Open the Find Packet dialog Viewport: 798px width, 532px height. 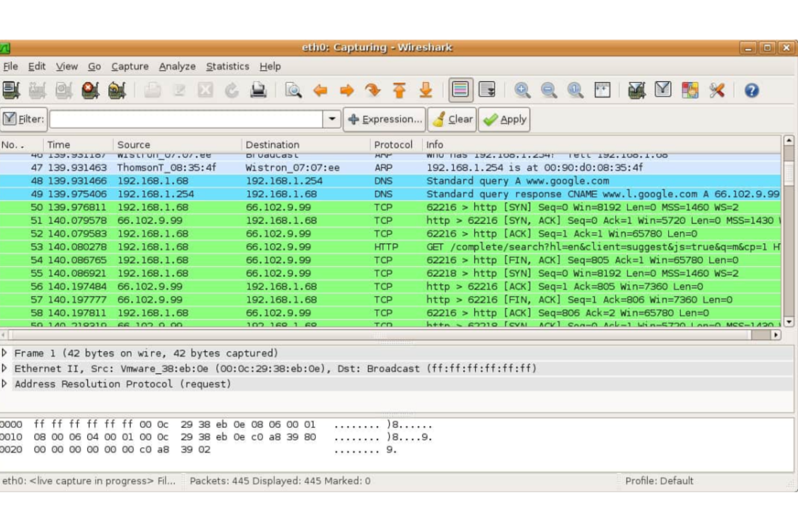point(293,90)
